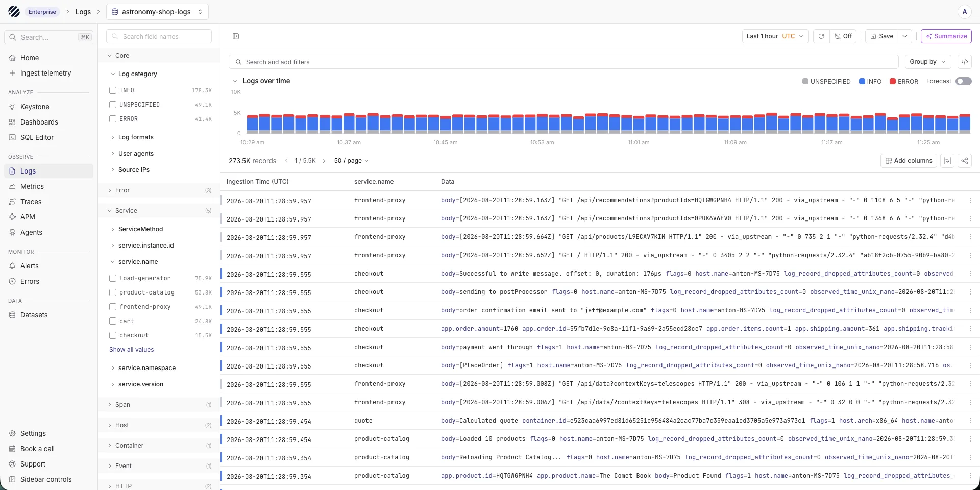
Task: Select Logs in the sidebar
Action: [x=48, y=171]
